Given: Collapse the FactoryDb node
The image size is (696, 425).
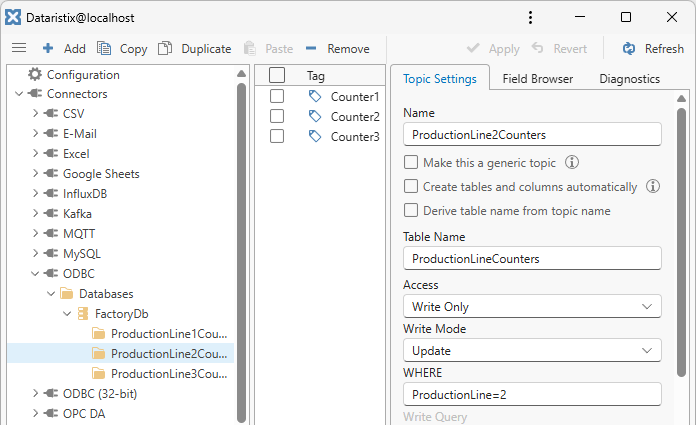Looking at the screenshot, I should coord(67,314).
